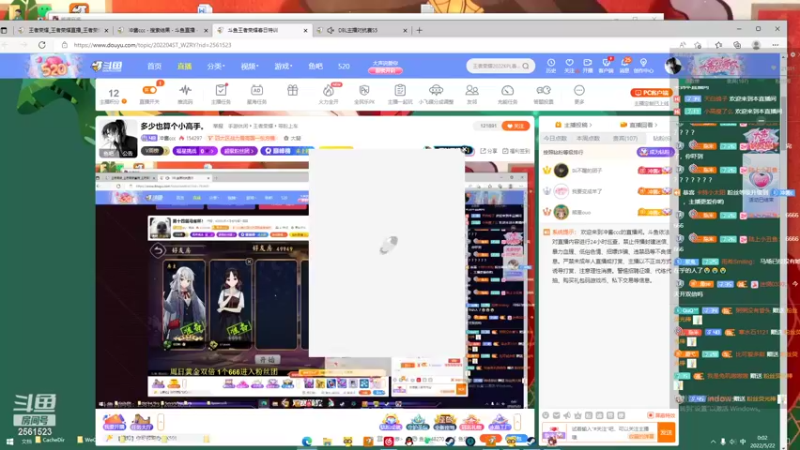Expand the left gift bar arrow
Screen dimensions: 800x450
coord(161,422)
